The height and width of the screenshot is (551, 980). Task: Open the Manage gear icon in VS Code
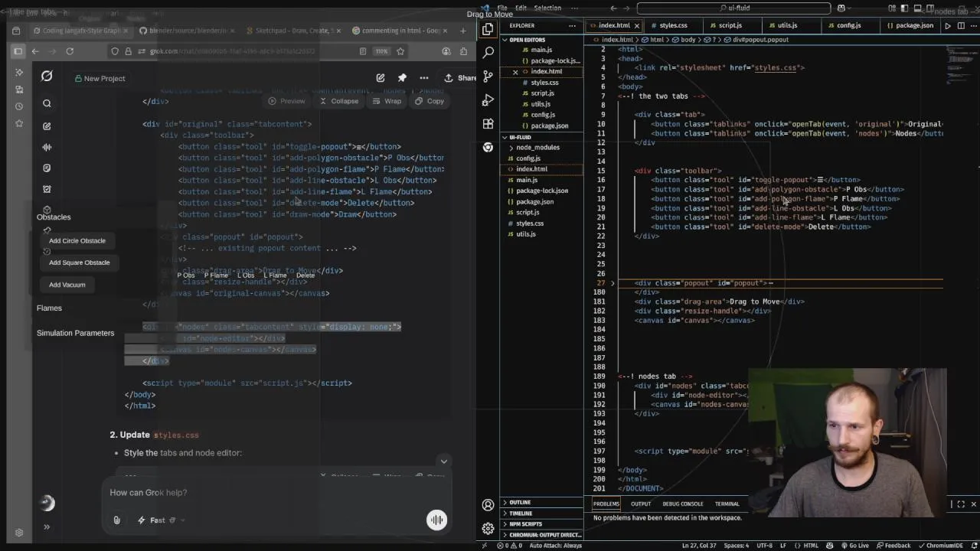click(x=488, y=528)
